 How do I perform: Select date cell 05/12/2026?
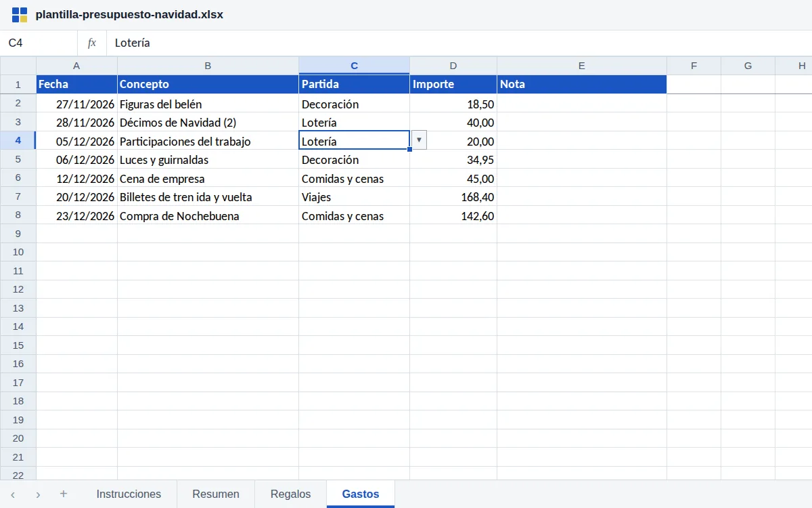[76, 141]
